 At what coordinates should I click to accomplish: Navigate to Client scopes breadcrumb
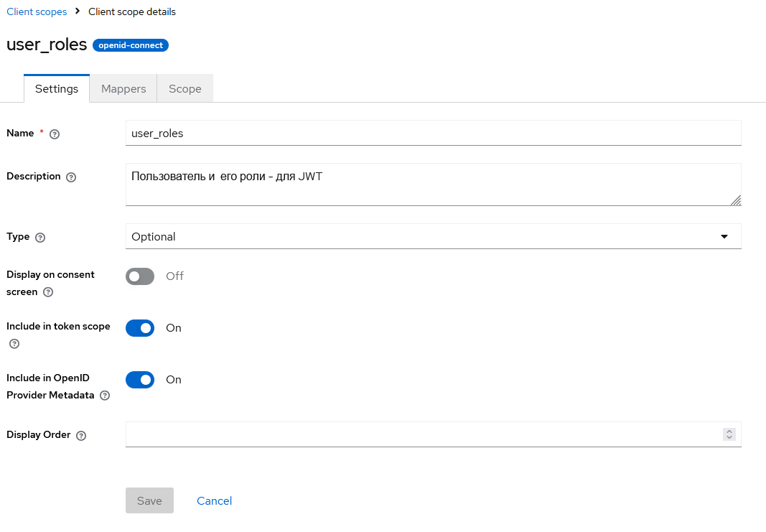pyautogui.click(x=37, y=11)
